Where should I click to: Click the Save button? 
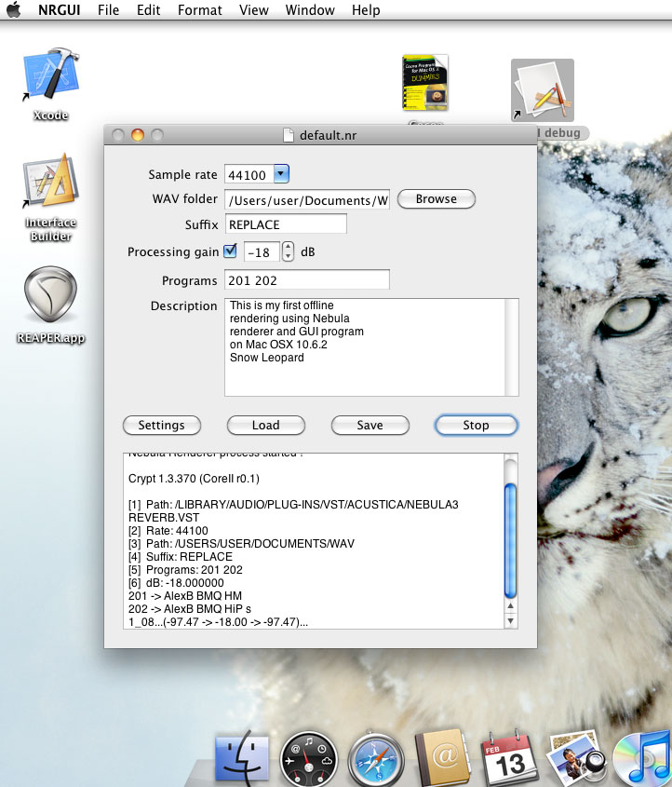(x=370, y=425)
